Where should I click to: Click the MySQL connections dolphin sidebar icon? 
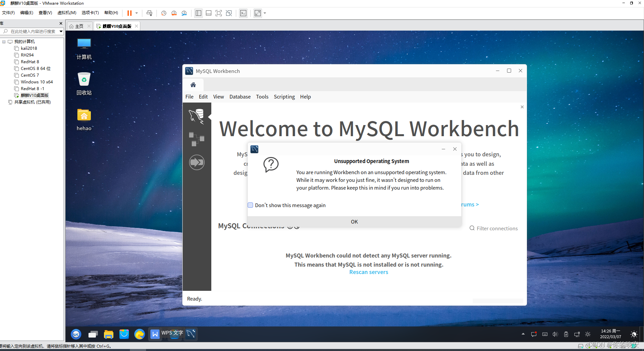click(x=196, y=116)
